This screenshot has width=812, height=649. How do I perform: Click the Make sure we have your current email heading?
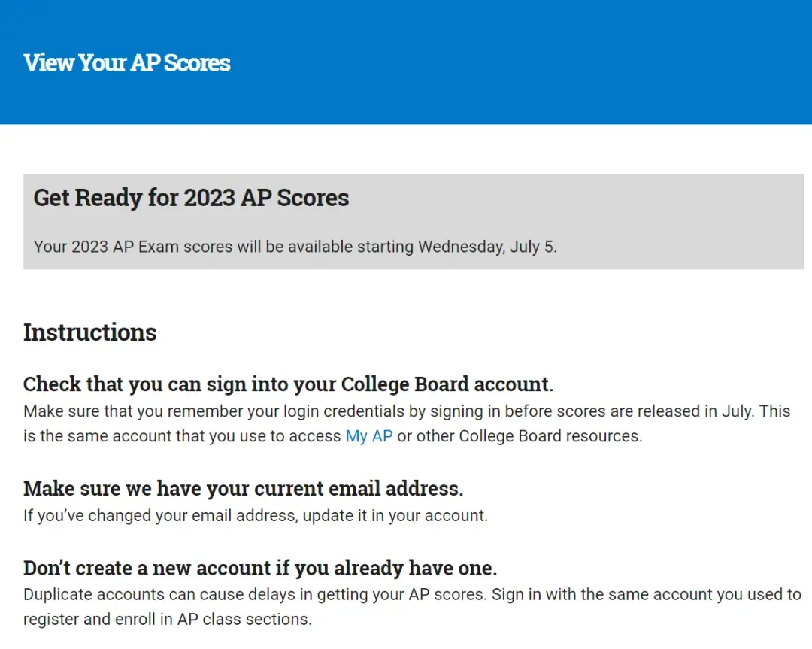(x=244, y=488)
